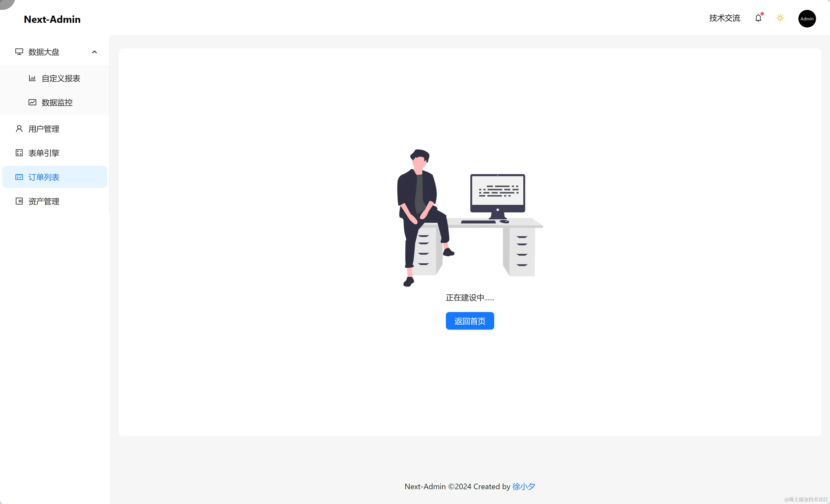Click the Next-Admin logo title

(52, 19)
